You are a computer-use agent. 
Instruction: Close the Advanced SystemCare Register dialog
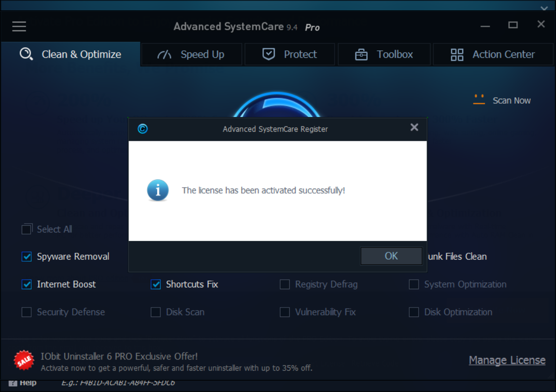point(414,127)
